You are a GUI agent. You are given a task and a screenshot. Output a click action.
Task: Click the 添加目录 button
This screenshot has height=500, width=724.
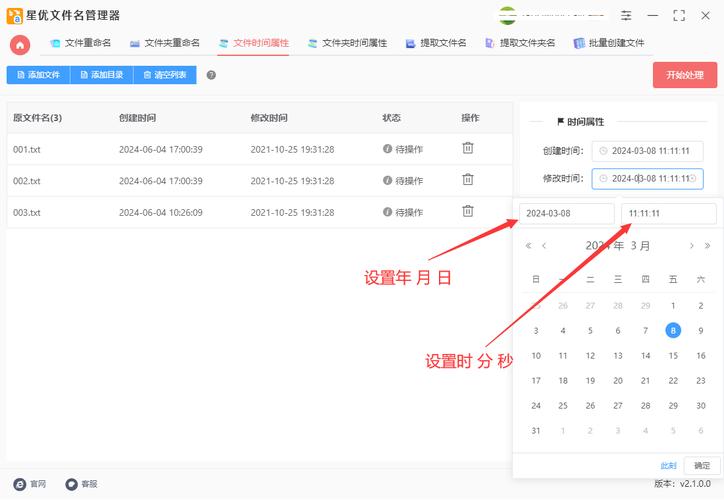click(102, 75)
